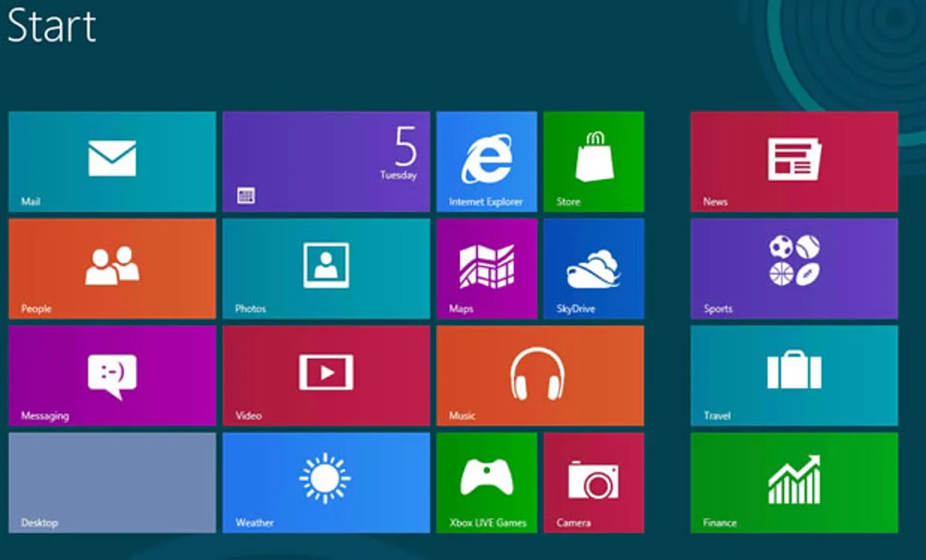
Task: Open the Maps app
Action: 487,268
